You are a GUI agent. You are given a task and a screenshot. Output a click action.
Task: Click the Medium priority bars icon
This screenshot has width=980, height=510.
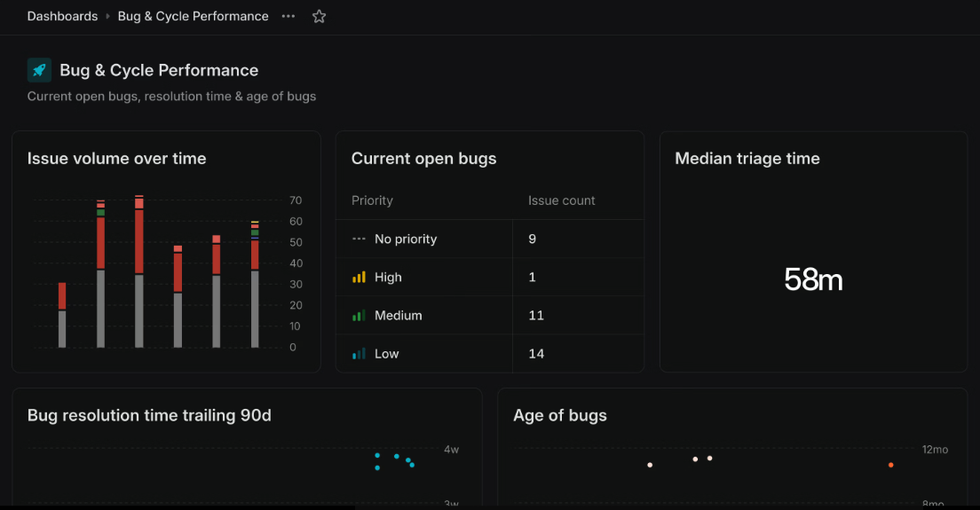pos(359,315)
